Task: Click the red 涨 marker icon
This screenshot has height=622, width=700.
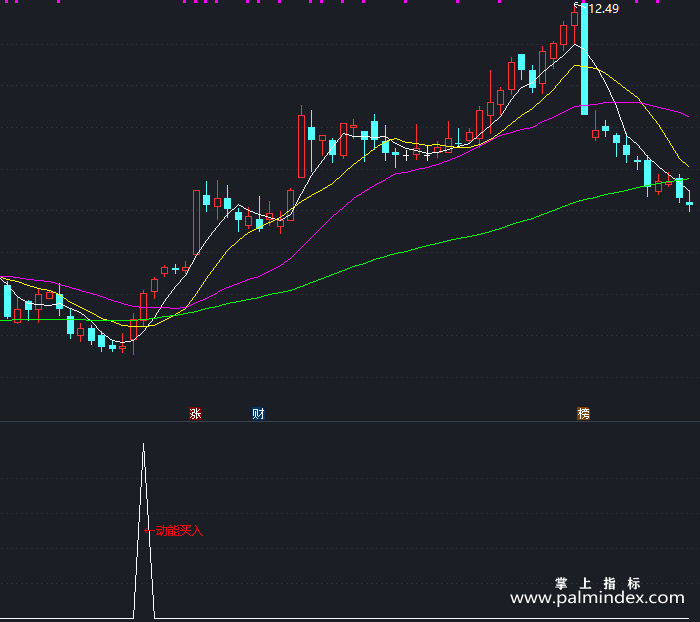Action: coord(195,414)
